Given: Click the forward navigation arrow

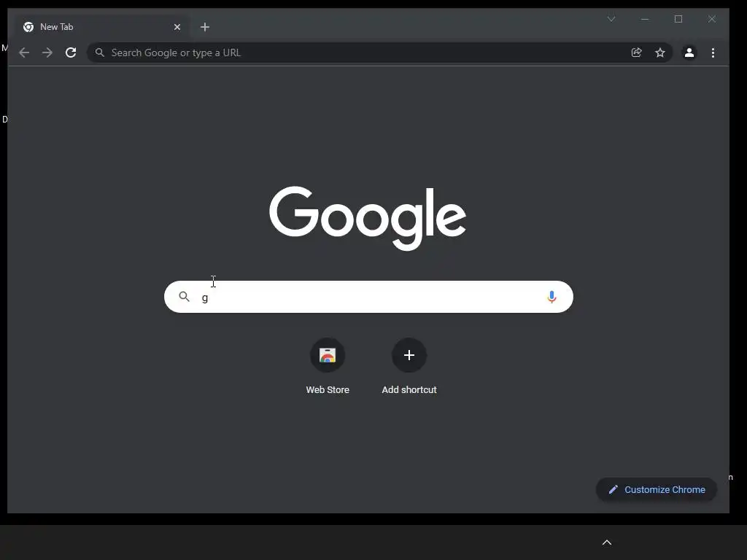Looking at the screenshot, I should click(x=47, y=52).
